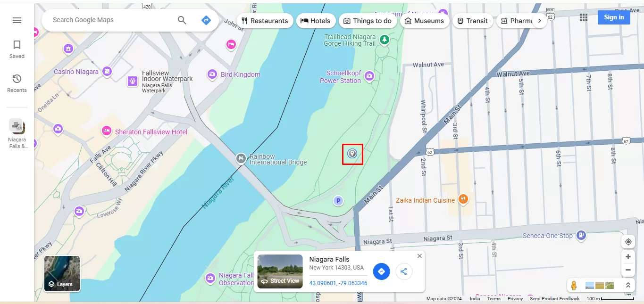Click the Schoellkopf Power Station pin
Viewport: 644px width, 304px height.
[x=369, y=76]
